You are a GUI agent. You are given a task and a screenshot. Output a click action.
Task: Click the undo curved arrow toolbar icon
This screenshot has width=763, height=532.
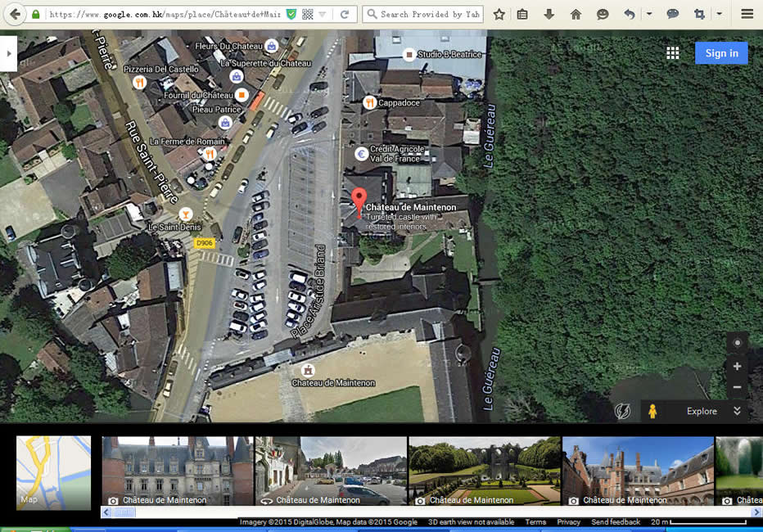[630, 15]
